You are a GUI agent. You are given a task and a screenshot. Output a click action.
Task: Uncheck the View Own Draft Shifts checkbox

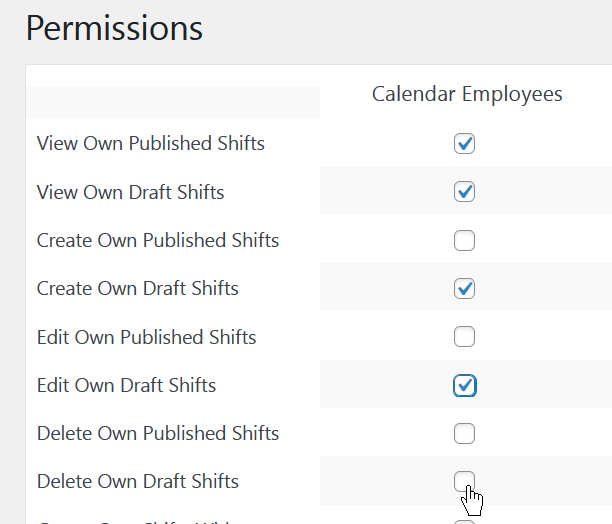(x=464, y=192)
